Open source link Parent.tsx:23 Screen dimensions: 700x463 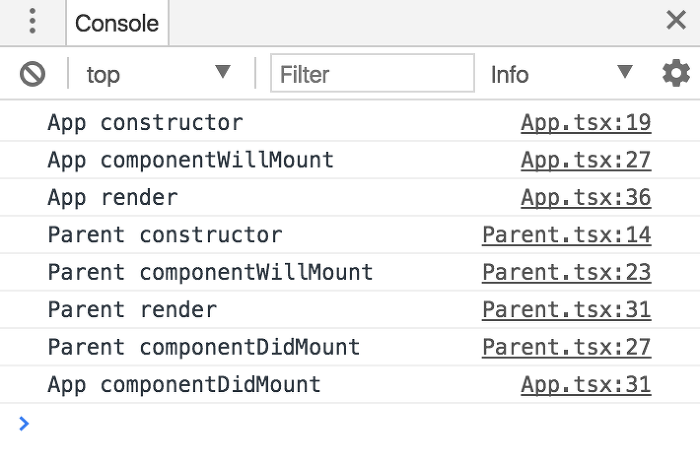pyautogui.click(x=567, y=272)
